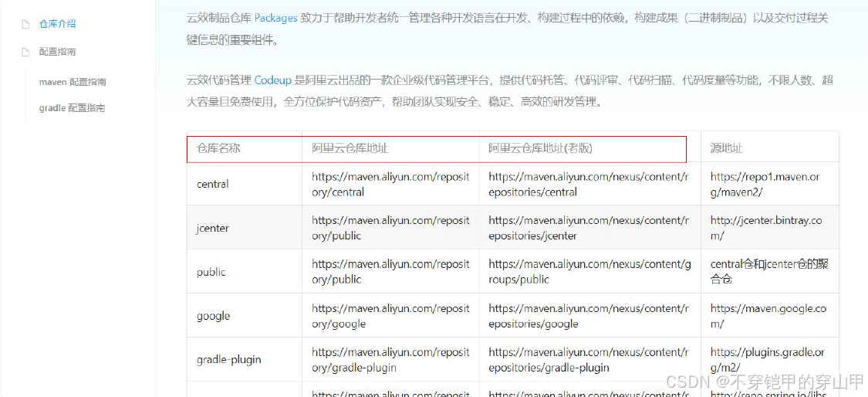Click the plugins.gradle.org/m2 source address
868x397 pixels.
[x=768, y=360]
